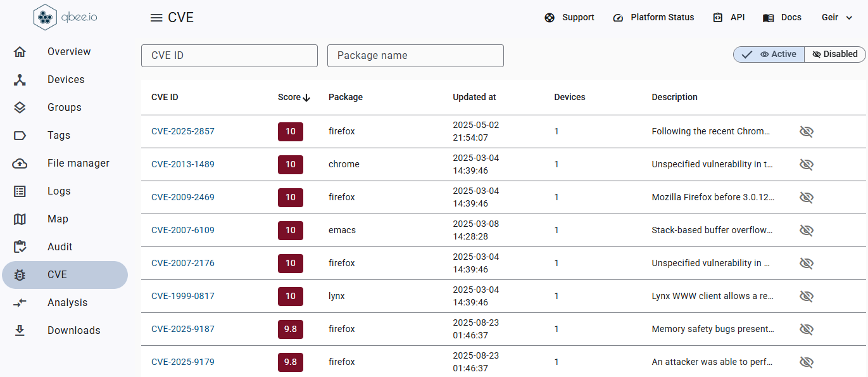This screenshot has height=377, width=868.
Task: Disable CVE-2007-2176 with eye-slash icon
Action: point(806,264)
